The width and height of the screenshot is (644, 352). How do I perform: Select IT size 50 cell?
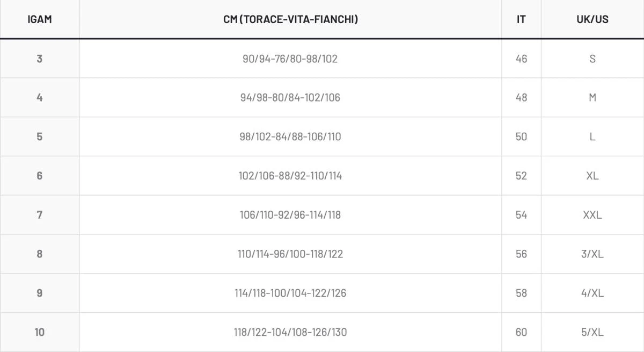pyautogui.click(x=521, y=137)
